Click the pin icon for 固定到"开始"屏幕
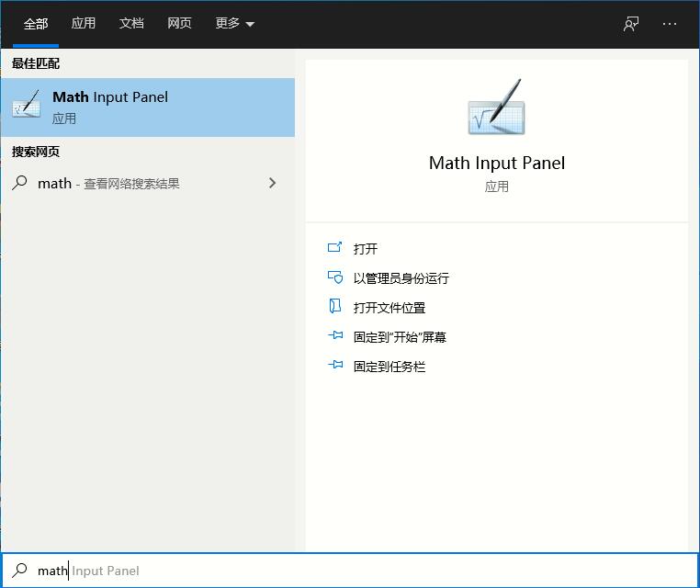Image resolution: width=700 pixels, height=588 pixels. coord(334,336)
